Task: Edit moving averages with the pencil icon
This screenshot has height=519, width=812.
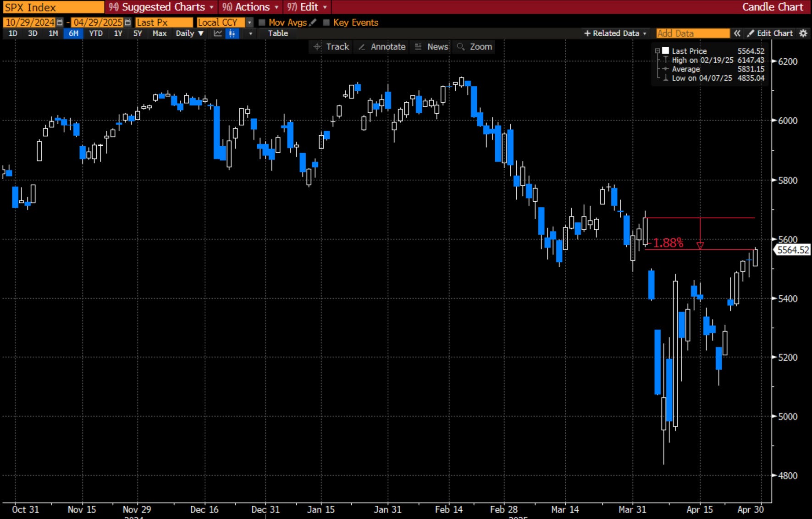Action: [x=313, y=22]
